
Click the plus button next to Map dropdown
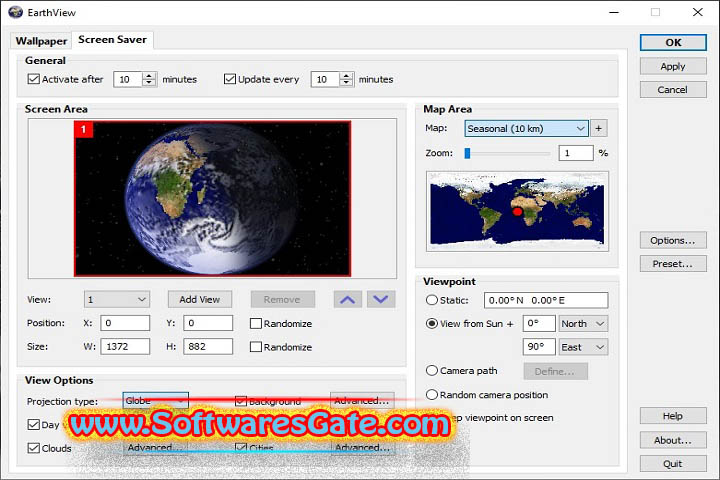(598, 128)
